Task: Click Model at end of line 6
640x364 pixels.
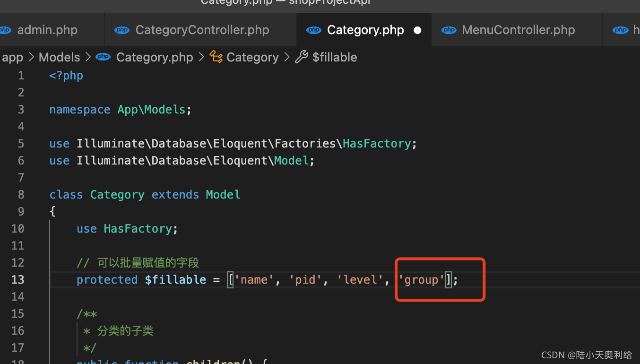Action: coord(292,160)
